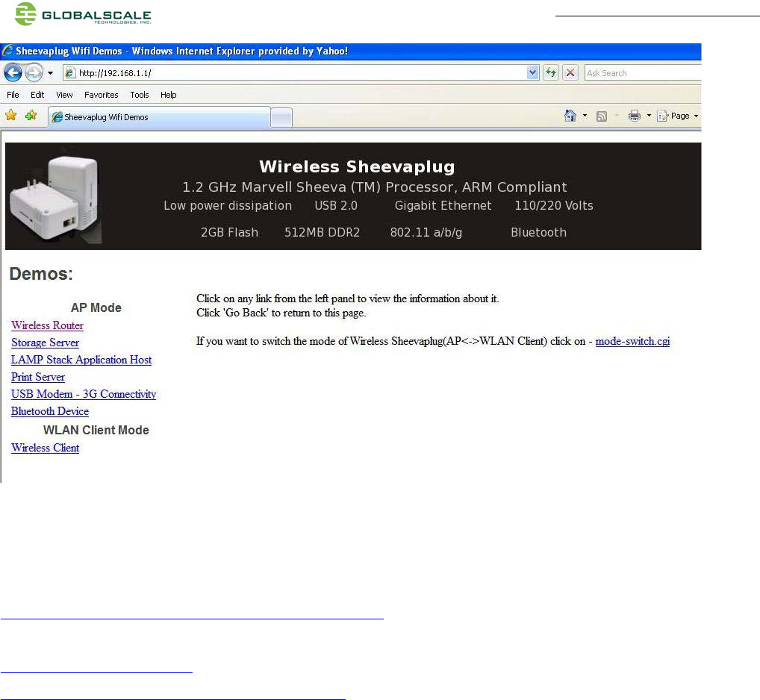
Task: Click the red X Stop loading icon
Action: (570, 73)
